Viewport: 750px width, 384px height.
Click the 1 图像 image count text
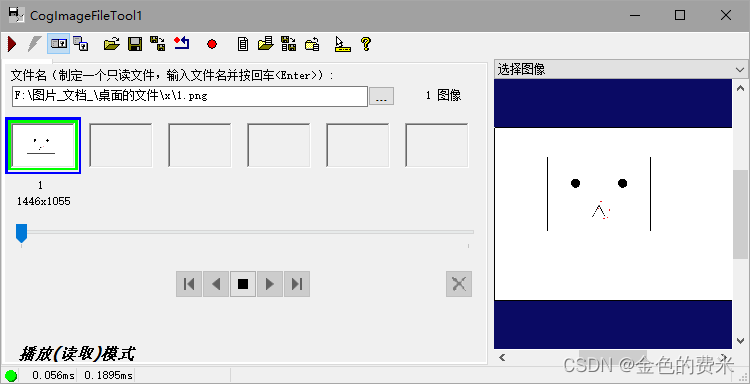[443, 95]
